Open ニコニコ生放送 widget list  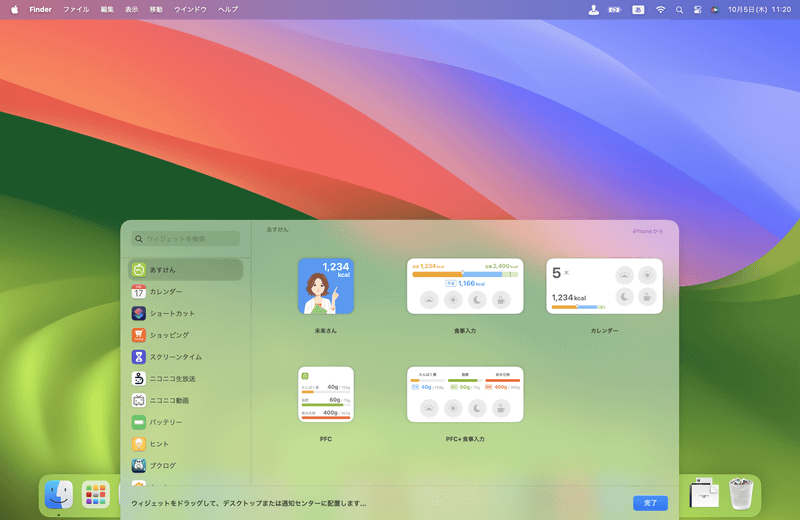(x=185, y=379)
